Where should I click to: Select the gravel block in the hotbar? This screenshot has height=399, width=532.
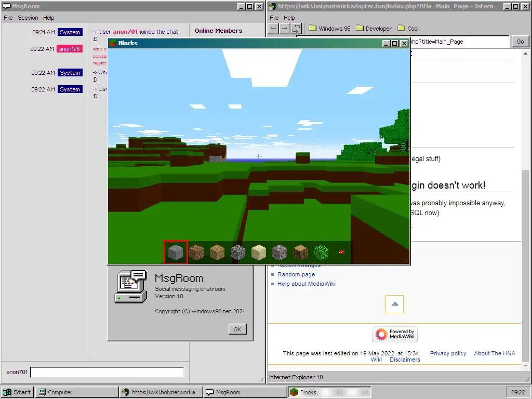[x=279, y=252]
